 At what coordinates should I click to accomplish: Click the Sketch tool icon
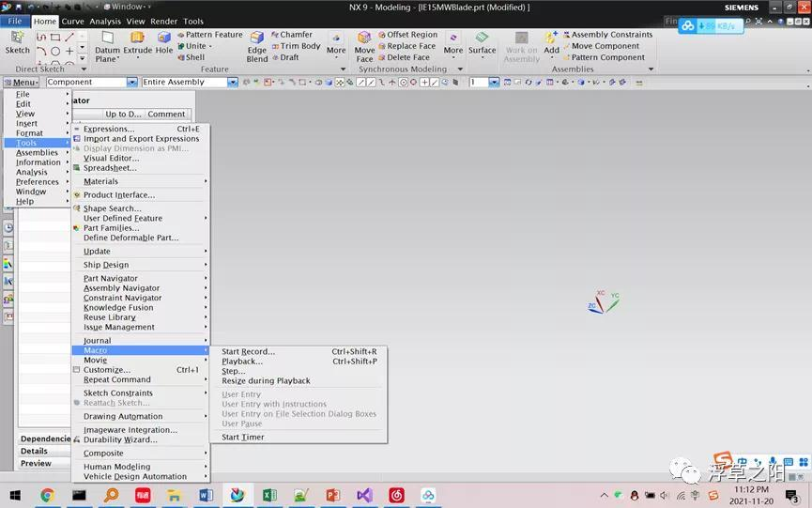pyautogui.click(x=17, y=42)
